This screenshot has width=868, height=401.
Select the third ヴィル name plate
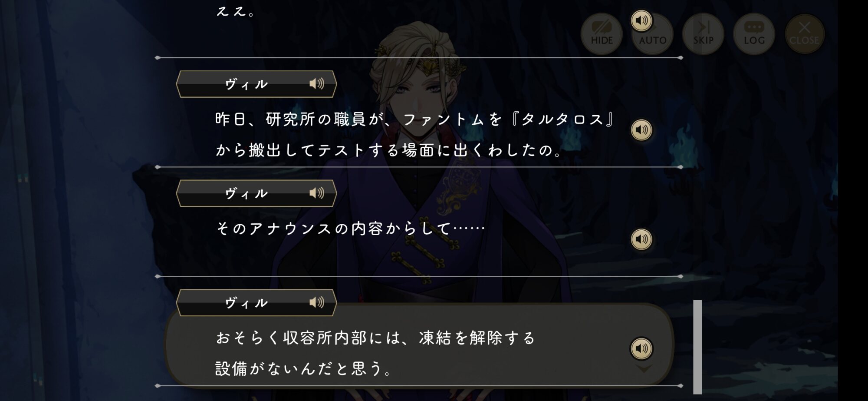click(x=256, y=303)
